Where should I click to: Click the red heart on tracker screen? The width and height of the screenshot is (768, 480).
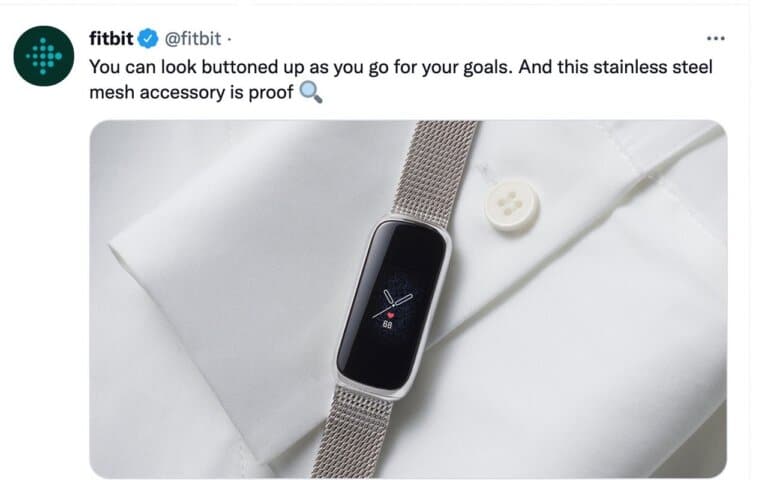[390, 315]
